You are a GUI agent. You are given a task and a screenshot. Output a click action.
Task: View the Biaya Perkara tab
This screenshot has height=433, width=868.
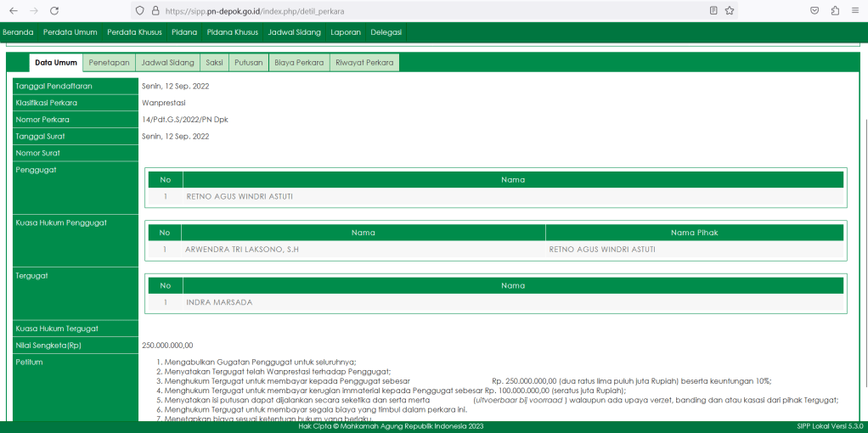[x=299, y=63]
